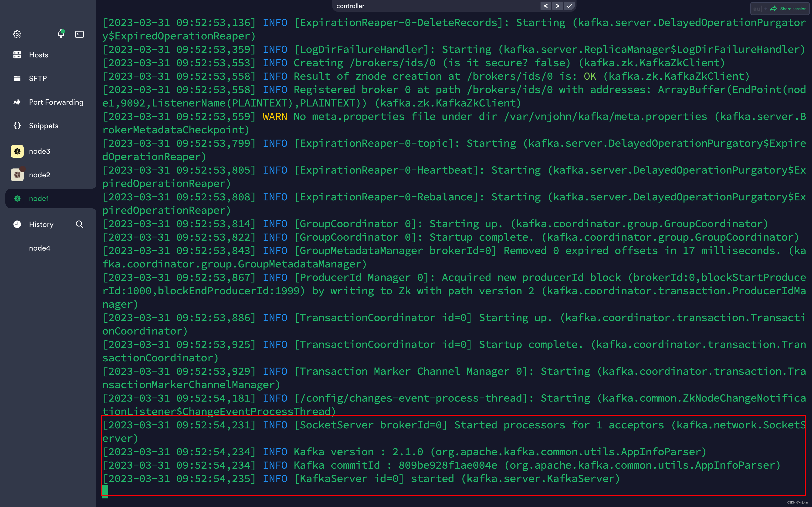The width and height of the screenshot is (812, 507).
Task: Open new local terminal icon
Action: 79,34
